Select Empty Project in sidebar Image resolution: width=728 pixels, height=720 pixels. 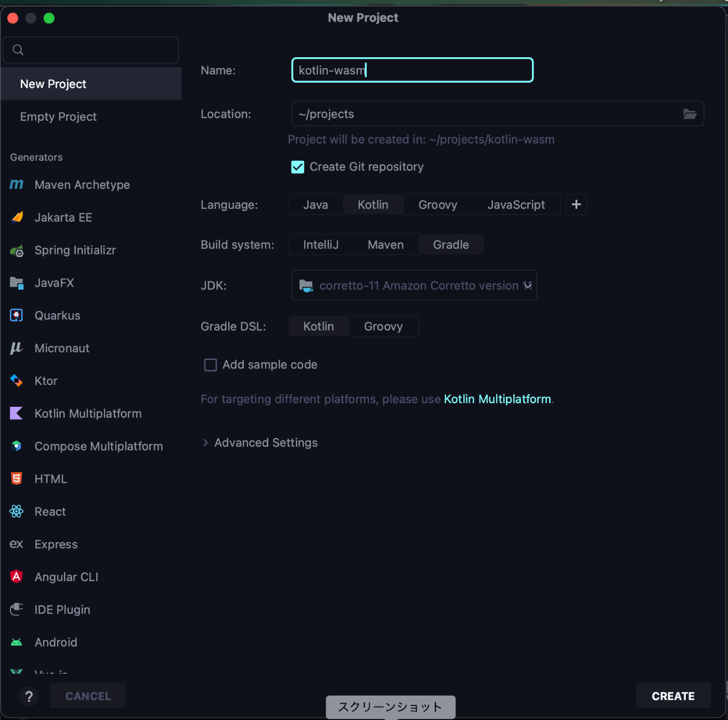[x=91, y=117]
